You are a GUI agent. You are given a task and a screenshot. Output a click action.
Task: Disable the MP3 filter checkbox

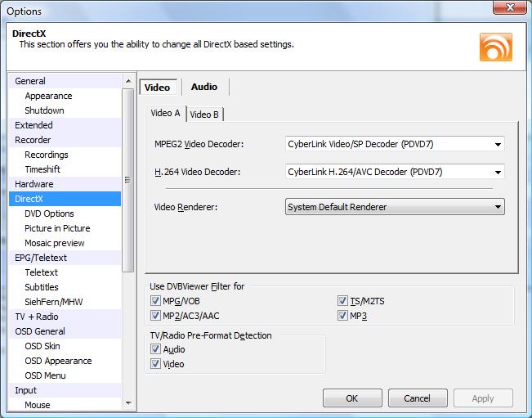tap(343, 316)
